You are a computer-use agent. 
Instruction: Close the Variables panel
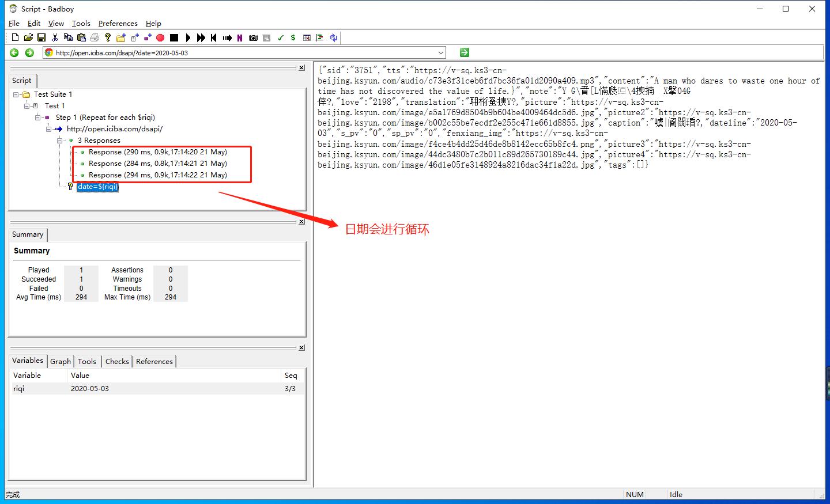point(301,348)
